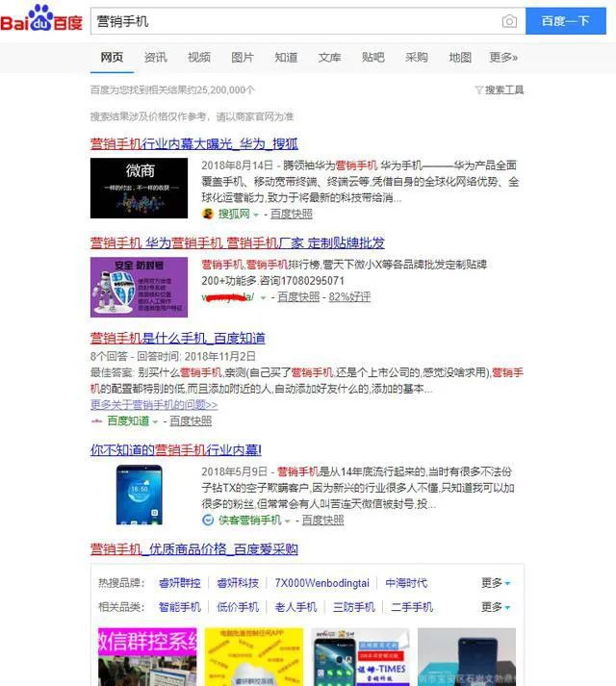The height and width of the screenshot is (686, 616).
Task: Click 更多关于营销手机的问题>> link
Action: tap(154, 405)
